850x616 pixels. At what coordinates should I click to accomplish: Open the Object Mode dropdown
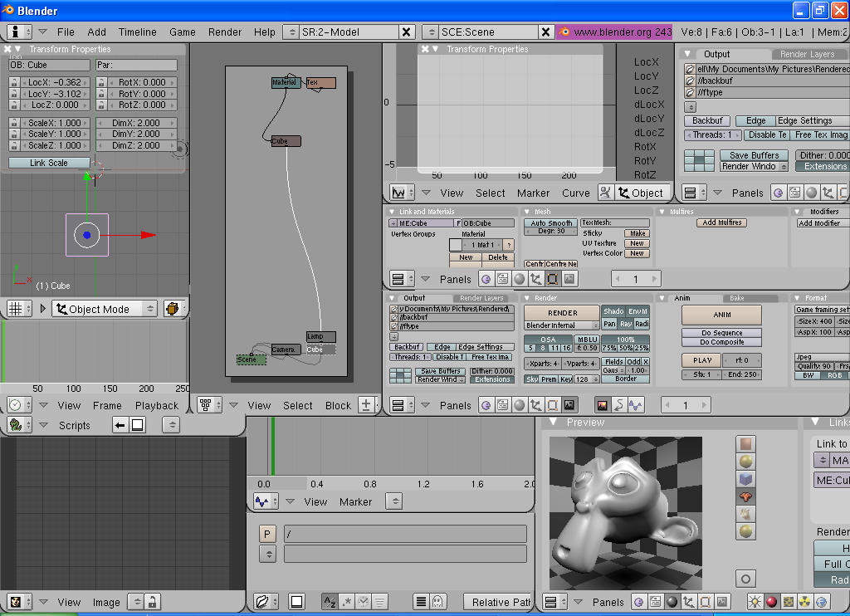pos(104,309)
